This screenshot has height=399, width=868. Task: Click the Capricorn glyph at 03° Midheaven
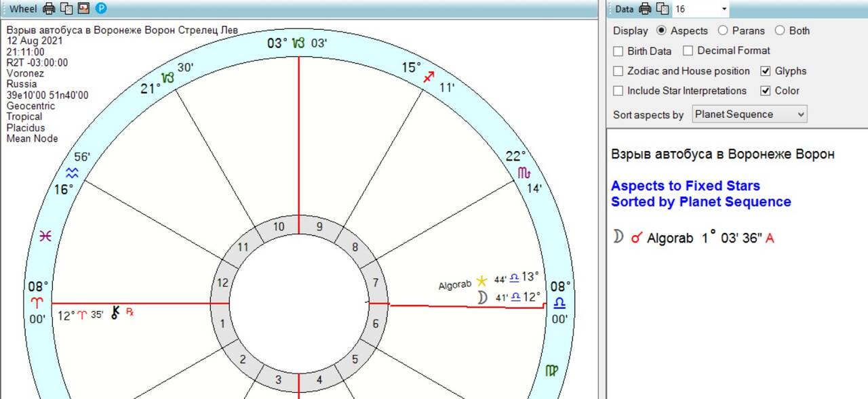(299, 43)
